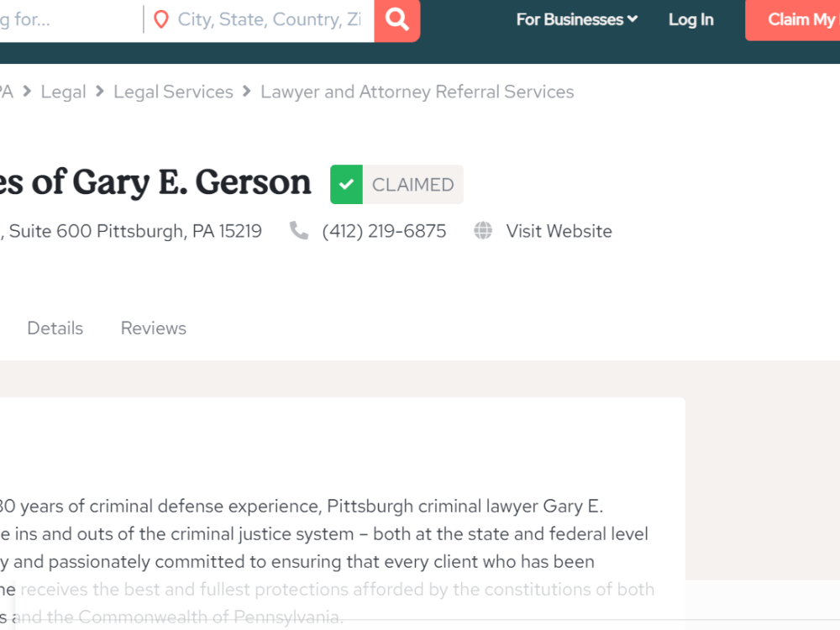Click the Log In link
The width and height of the screenshot is (840, 630).
coord(691,20)
